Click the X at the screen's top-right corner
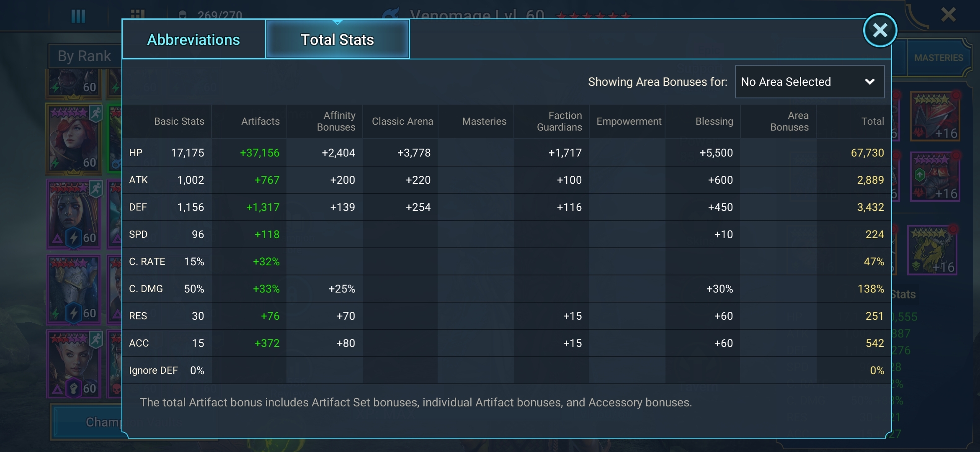 click(x=948, y=15)
